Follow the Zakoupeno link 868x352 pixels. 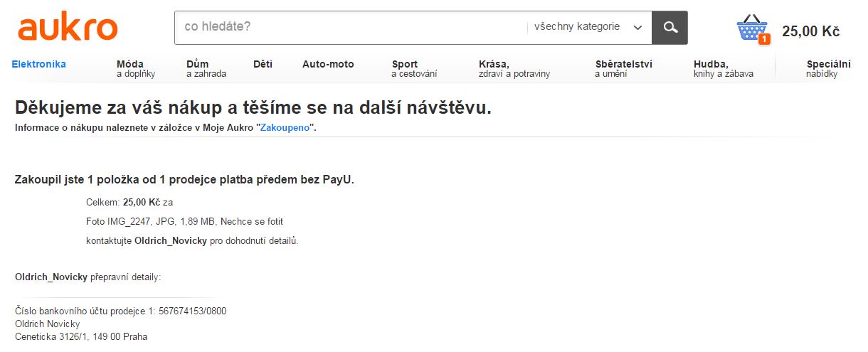285,128
